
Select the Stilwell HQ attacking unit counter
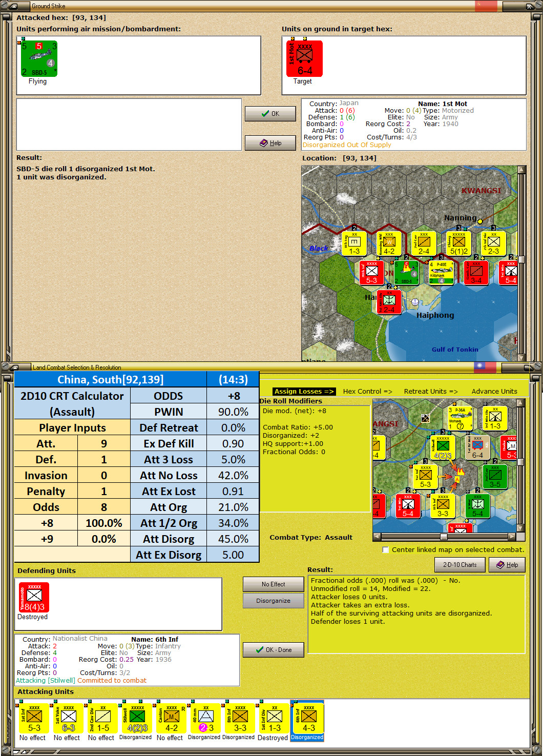[137, 718]
